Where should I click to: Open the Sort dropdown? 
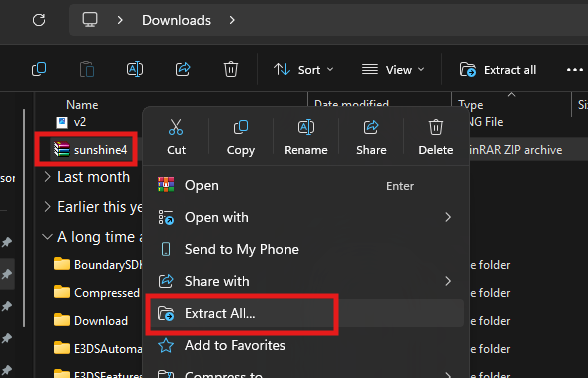pyautogui.click(x=304, y=70)
